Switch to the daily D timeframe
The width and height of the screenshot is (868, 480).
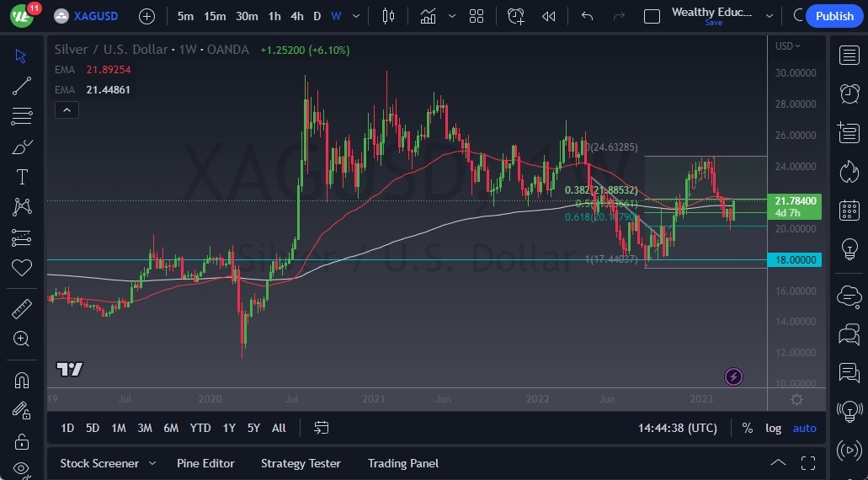pyautogui.click(x=317, y=16)
